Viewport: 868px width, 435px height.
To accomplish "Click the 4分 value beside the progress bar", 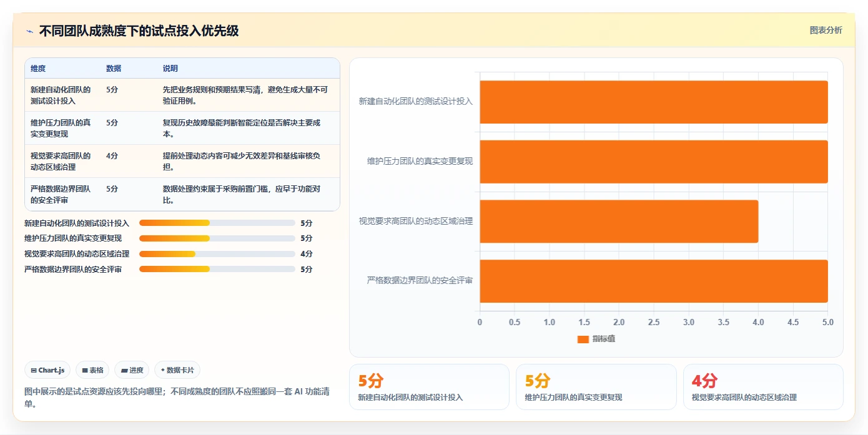I will pyautogui.click(x=307, y=254).
